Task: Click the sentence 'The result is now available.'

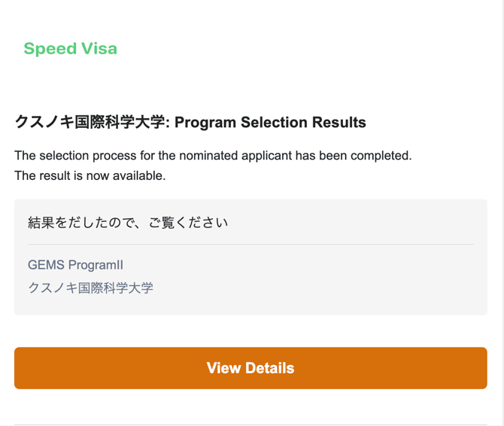Action: pos(90,175)
